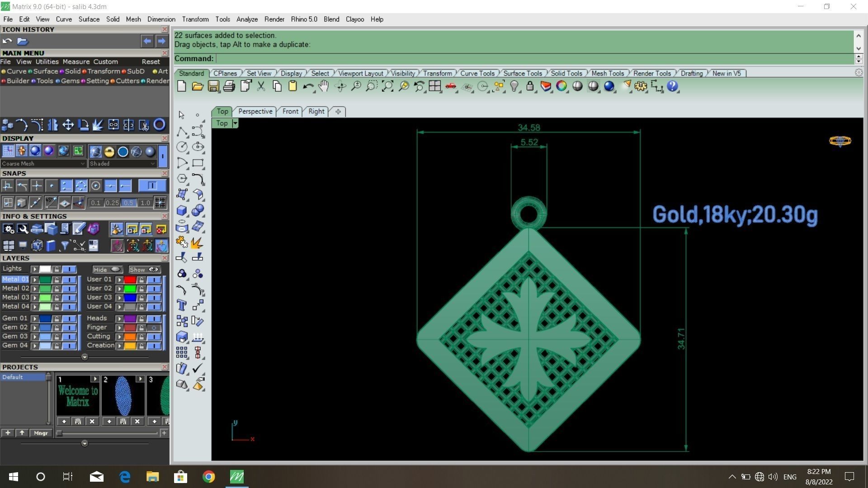Click the Save floppy disk icon
The image size is (868, 488).
click(x=213, y=86)
